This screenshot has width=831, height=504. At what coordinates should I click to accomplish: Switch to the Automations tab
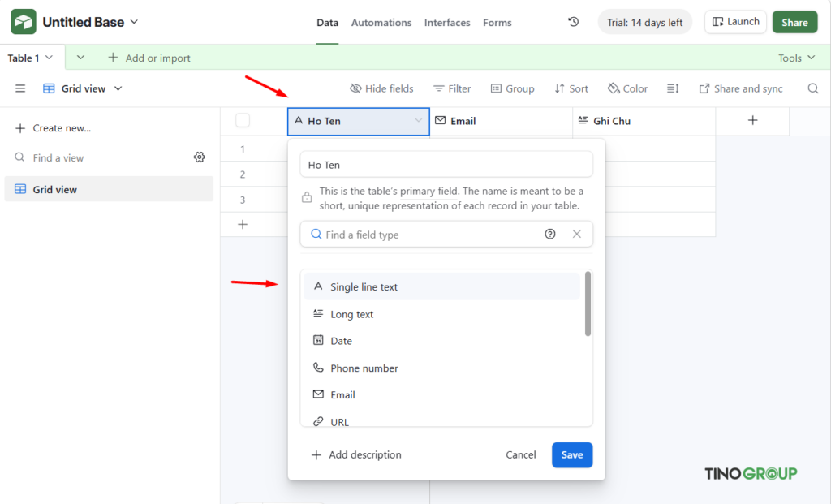tap(381, 22)
